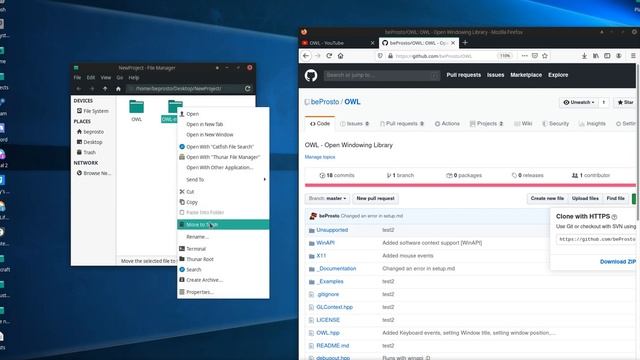This screenshot has width=640, height=360.
Task: Choose Create Archive in context menu
Action: 223,280
